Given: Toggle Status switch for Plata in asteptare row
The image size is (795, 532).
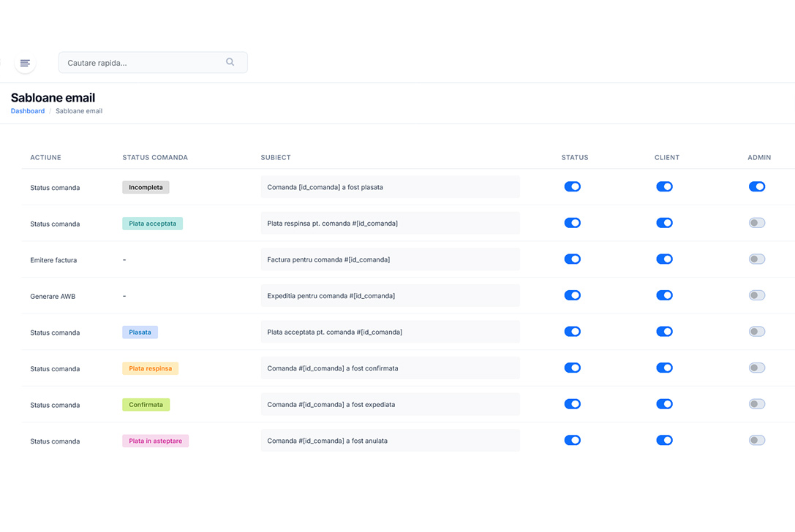Looking at the screenshot, I should (x=572, y=441).
